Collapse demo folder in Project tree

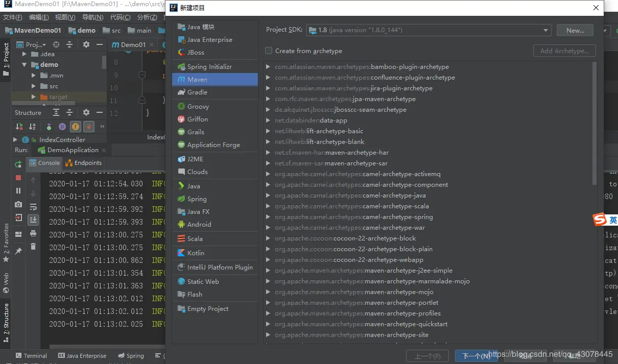click(x=24, y=65)
